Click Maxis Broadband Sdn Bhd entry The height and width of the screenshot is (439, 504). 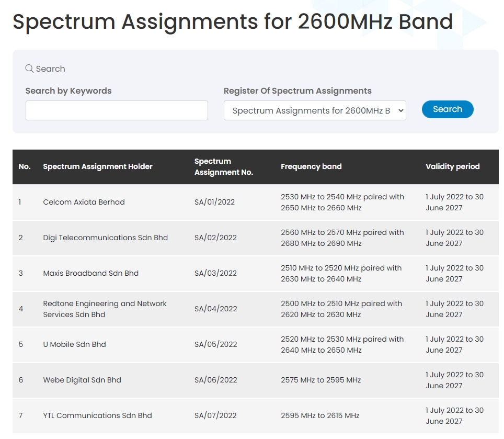(90, 273)
